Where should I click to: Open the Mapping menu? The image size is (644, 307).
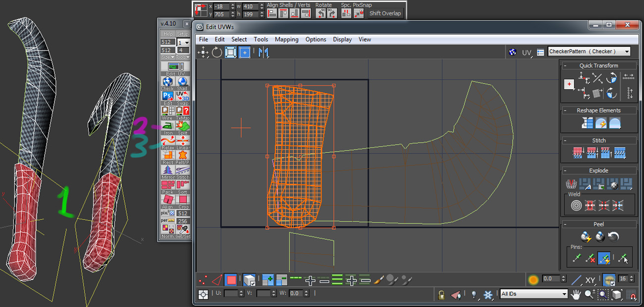pyautogui.click(x=286, y=39)
